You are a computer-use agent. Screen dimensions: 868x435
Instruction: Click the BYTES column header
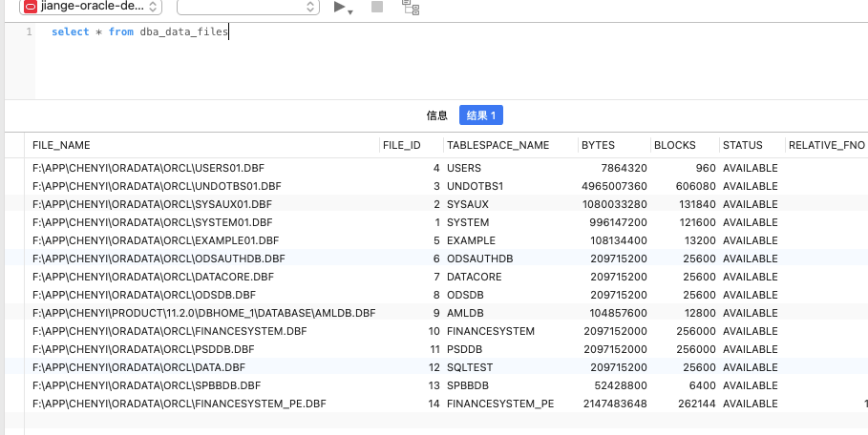pyautogui.click(x=598, y=145)
